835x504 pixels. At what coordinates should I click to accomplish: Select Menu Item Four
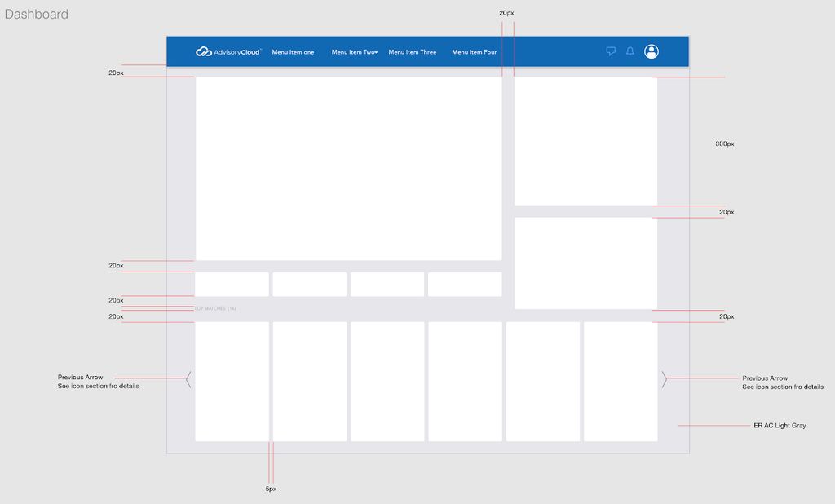[475, 51]
